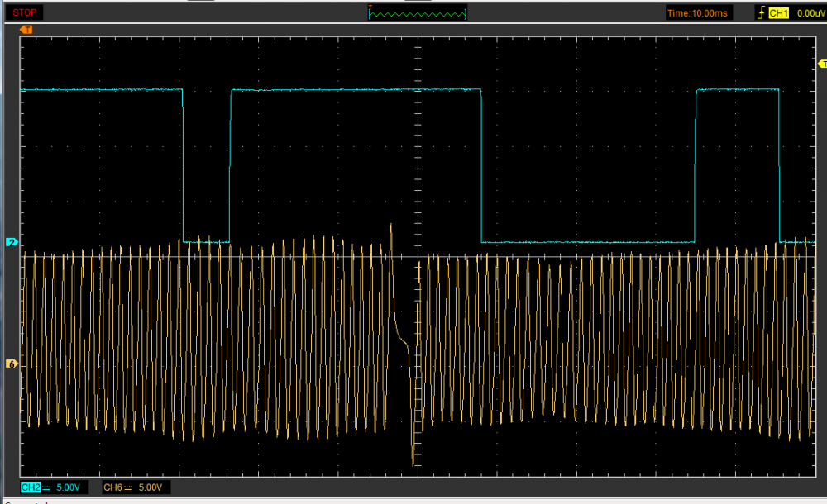Click the red STOP acquisition indicator
Screen dimensions: 827x504
click(x=24, y=12)
